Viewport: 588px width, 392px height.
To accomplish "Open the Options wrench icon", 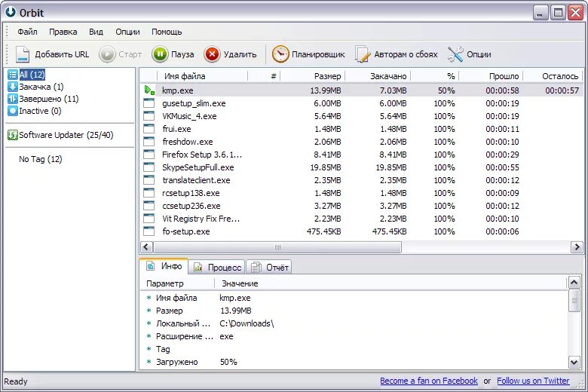I will point(455,54).
